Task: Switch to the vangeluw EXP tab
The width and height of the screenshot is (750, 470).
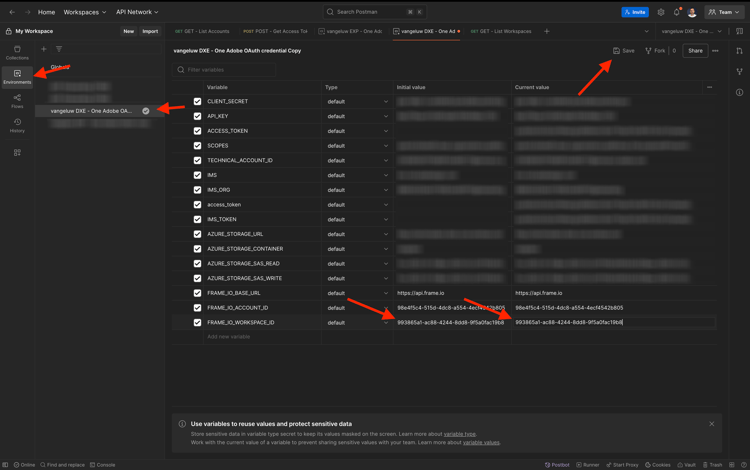Action: 351,31
